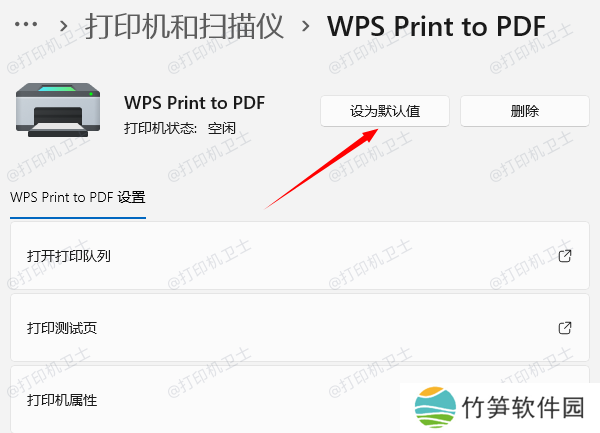
Task: Set printer as default with 设为默认值
Action: click(385, 111)
